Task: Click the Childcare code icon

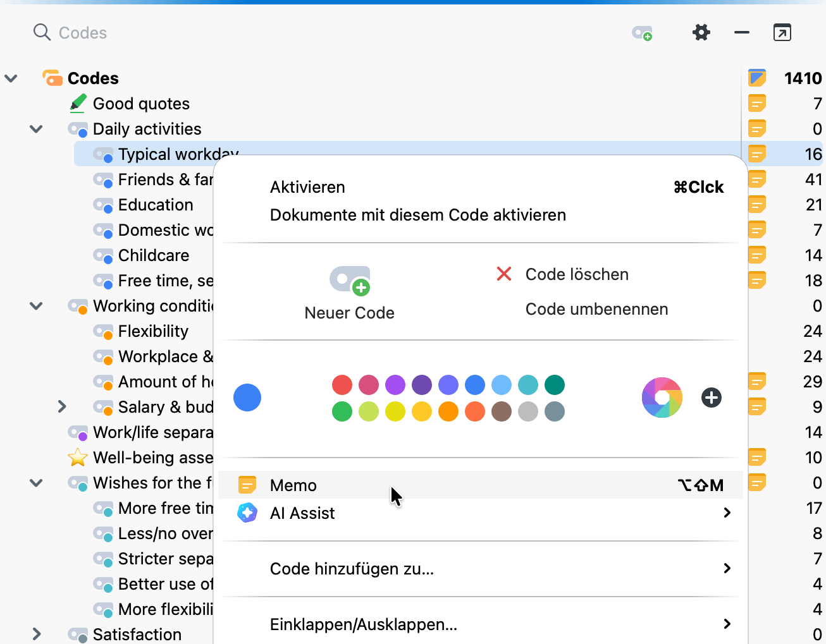Action: pyautogui.click(x=103, y=256)
